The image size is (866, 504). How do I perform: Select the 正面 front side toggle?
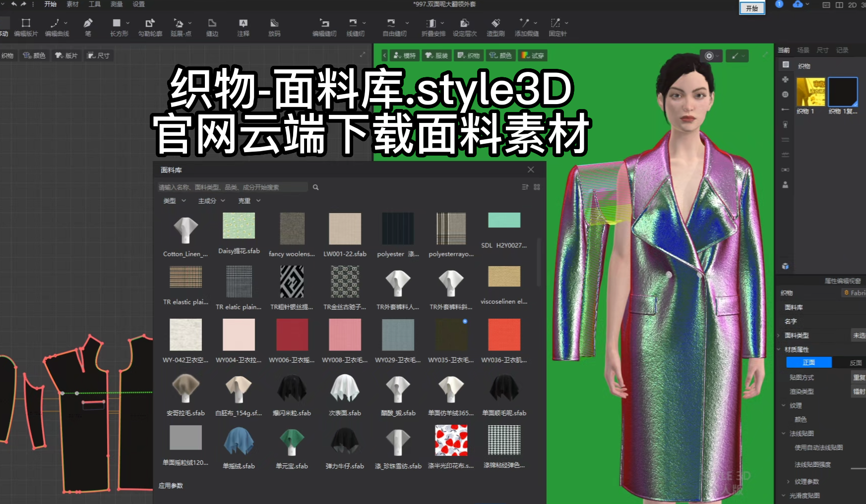point(809,363)
